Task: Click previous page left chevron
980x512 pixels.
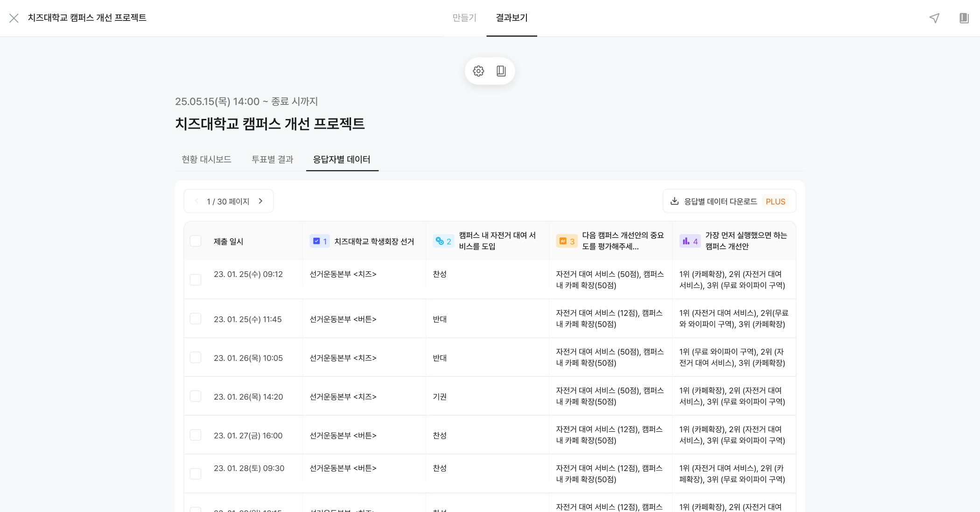Action: pos(196,201)
